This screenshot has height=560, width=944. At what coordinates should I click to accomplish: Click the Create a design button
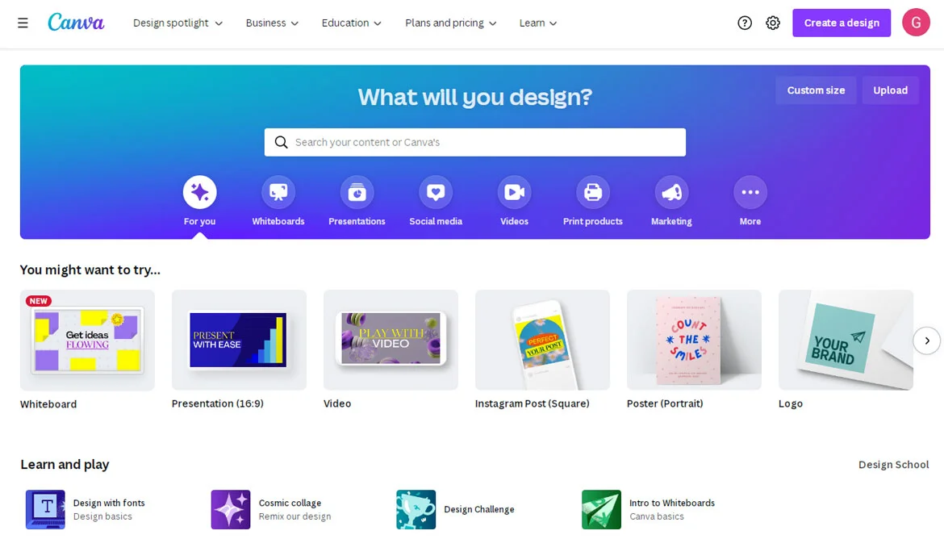pyautogui.click(x=842, y=23)
